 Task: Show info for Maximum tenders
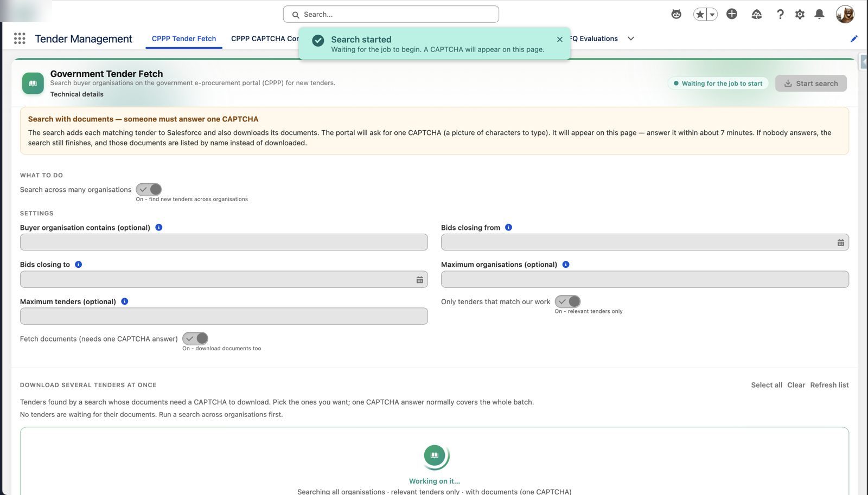coord(124,301)
